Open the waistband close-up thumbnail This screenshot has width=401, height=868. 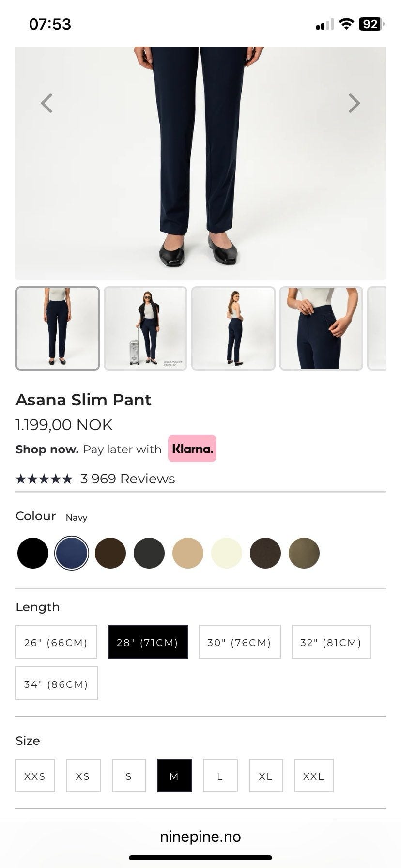321,328
